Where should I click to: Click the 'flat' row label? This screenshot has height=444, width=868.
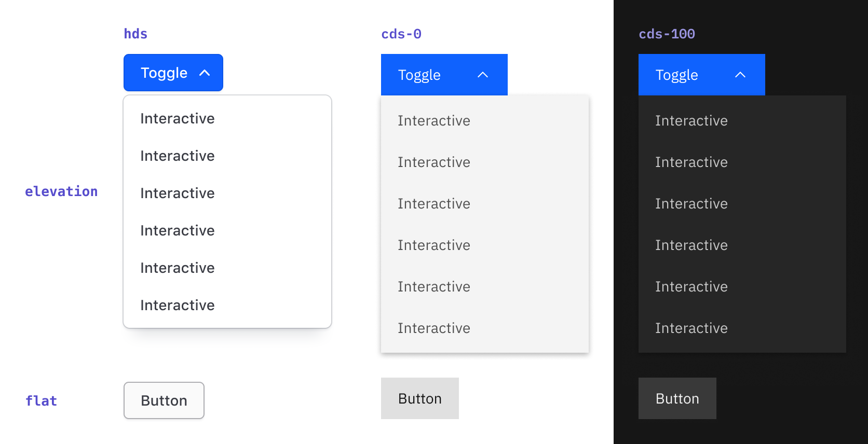coord(41,400)
